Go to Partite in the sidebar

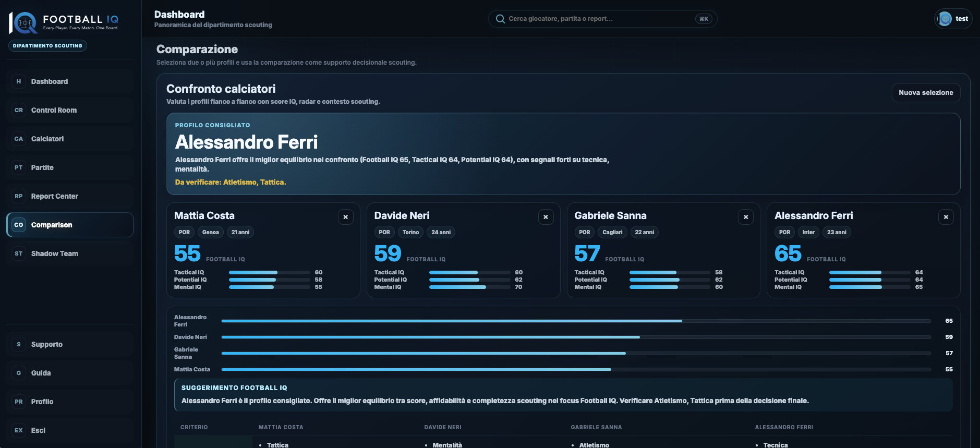click(x=70, y=167)
